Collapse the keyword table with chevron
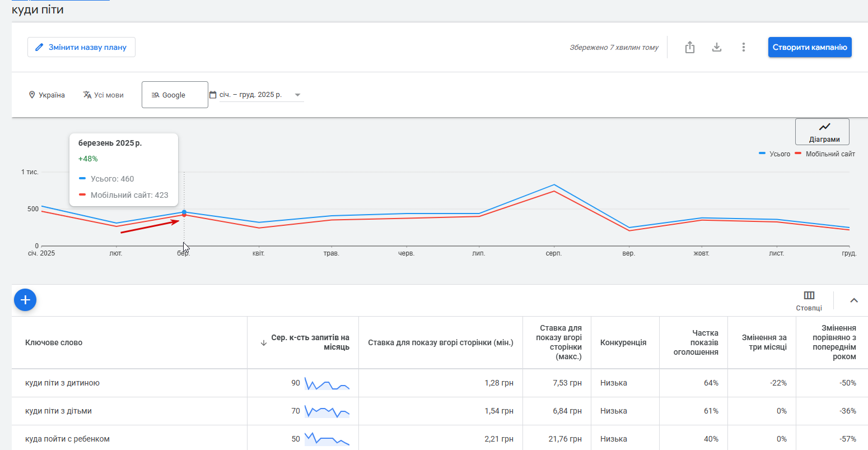The height and width of the screenshot is (450, 868). pos(854,300)
